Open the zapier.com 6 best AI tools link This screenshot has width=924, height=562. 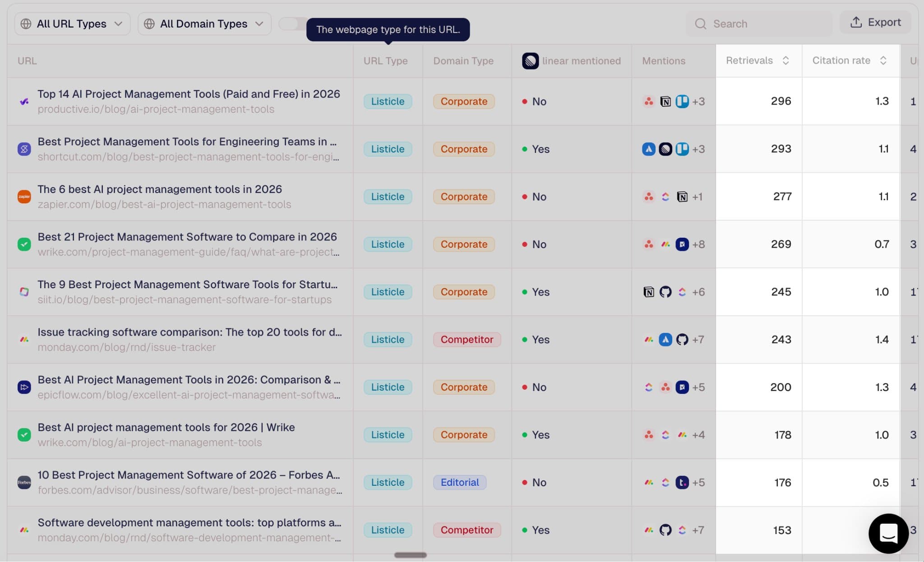click(160, 189)
